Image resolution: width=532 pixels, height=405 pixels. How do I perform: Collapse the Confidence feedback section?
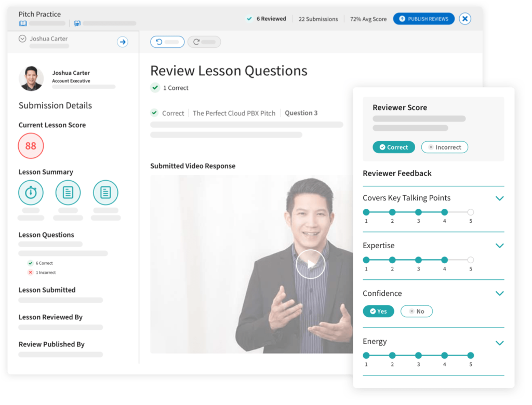(499, 293)
